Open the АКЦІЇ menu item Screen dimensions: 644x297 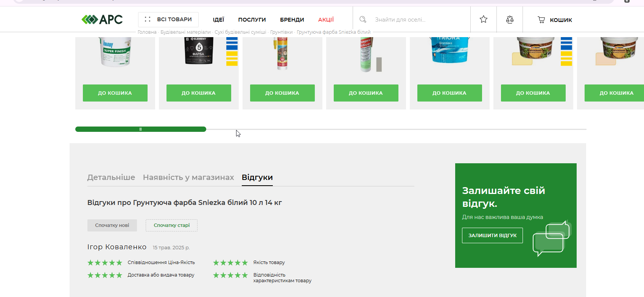click(326, 20)
